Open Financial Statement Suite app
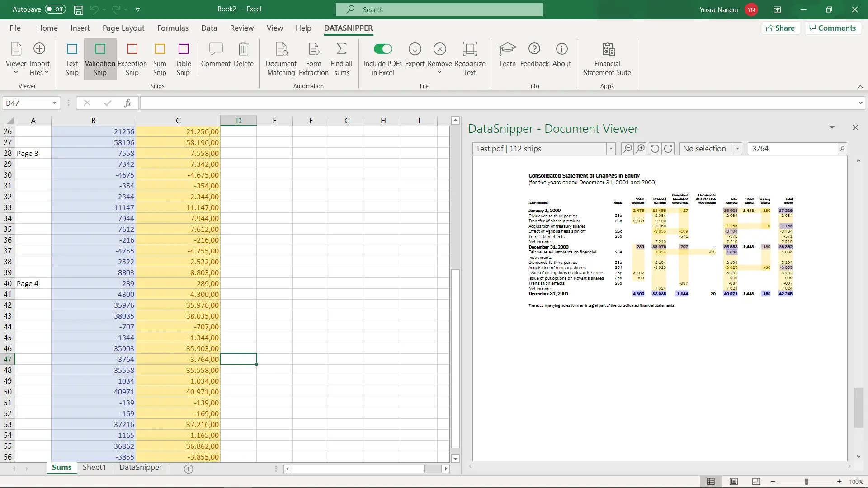Image resolution: width=868 pixels, height=488 pixels. pos(607,59)
